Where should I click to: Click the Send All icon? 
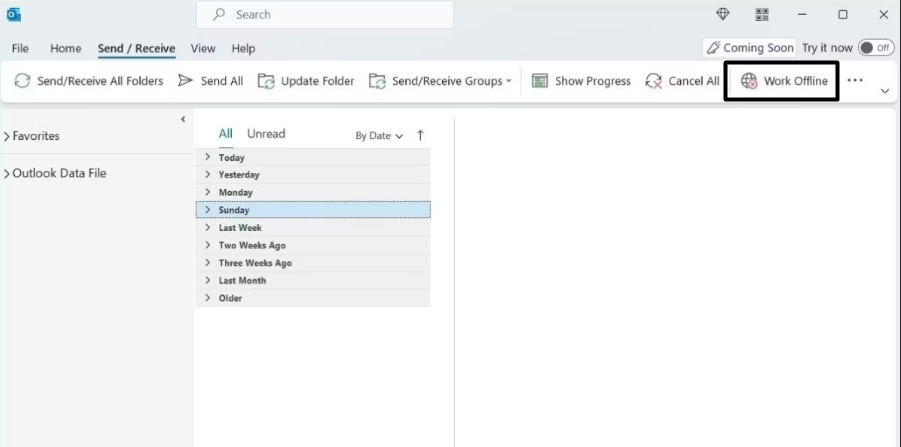(x=185, y=81)
